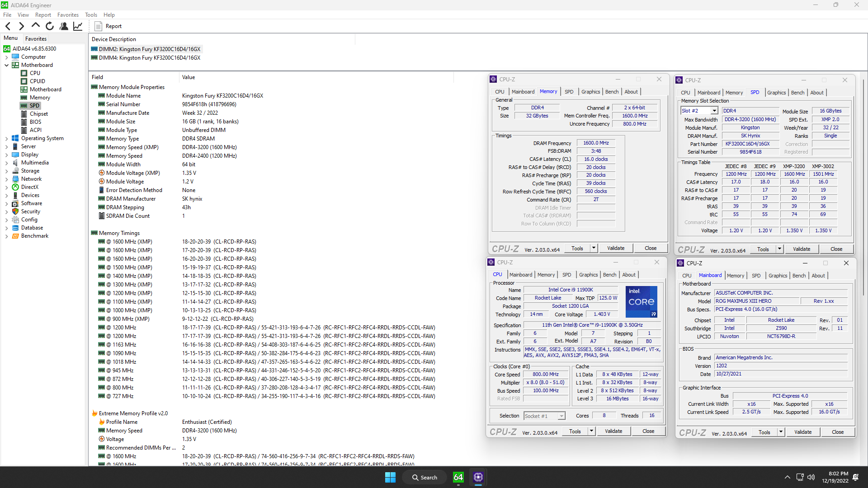Image resolution: width=868 pixels, height=488 pixels.
Task: Select DIMM4 Kingston Fury device entry
Action: tap(146, 58)
